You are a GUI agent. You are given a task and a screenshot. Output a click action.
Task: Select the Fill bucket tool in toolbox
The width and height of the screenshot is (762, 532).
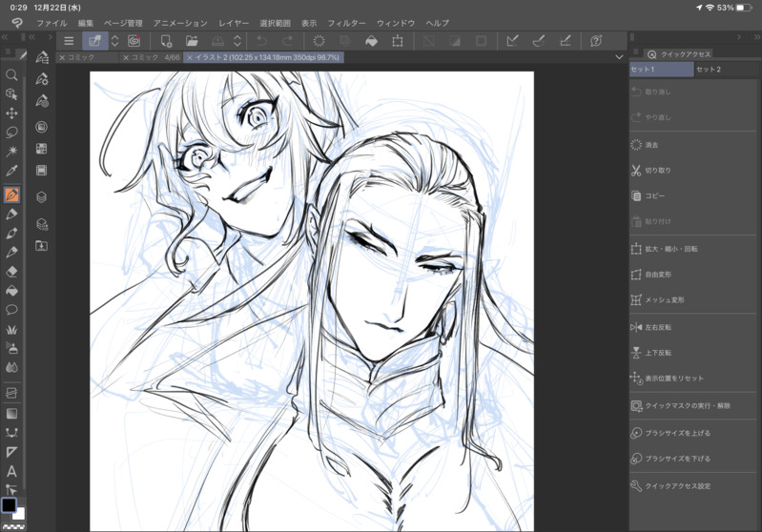pos(11,291)
